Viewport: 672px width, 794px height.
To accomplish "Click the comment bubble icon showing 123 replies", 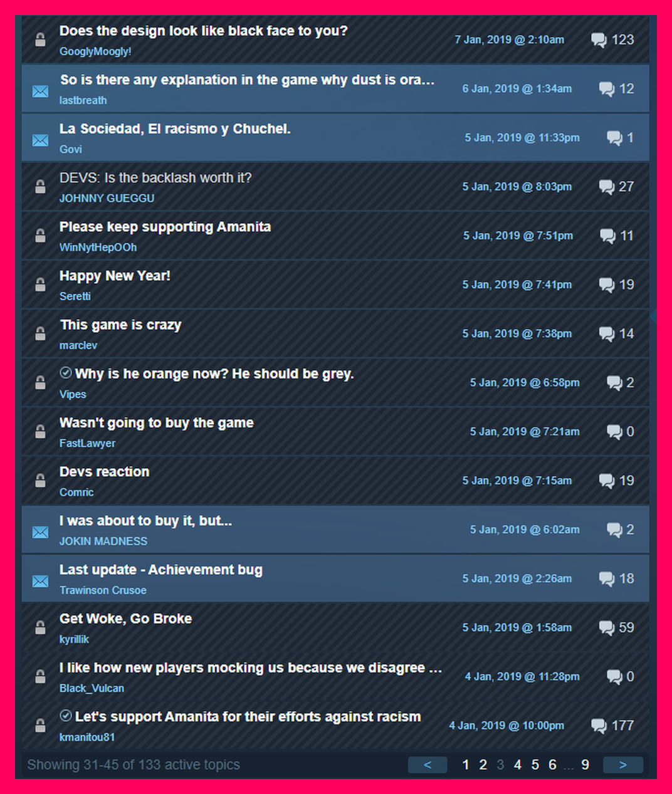I will tap(599, 40).
